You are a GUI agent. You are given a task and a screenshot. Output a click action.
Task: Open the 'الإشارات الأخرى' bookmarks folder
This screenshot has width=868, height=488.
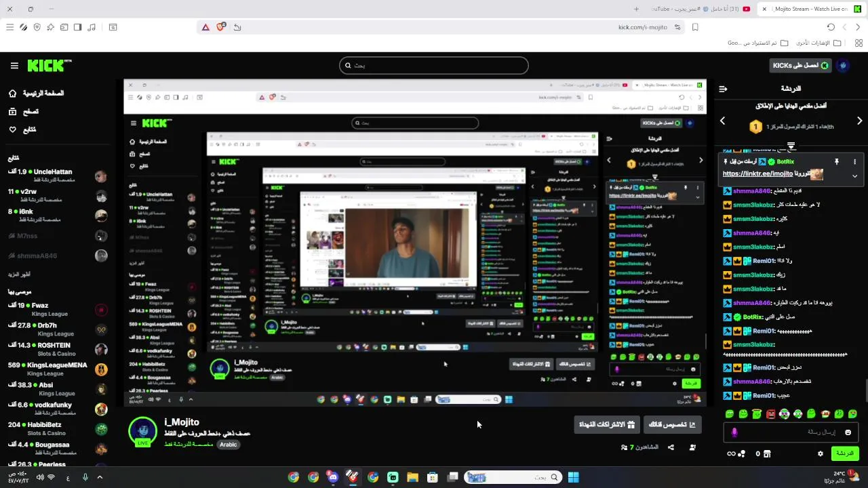pyautogui.click(x=818, y=43)
